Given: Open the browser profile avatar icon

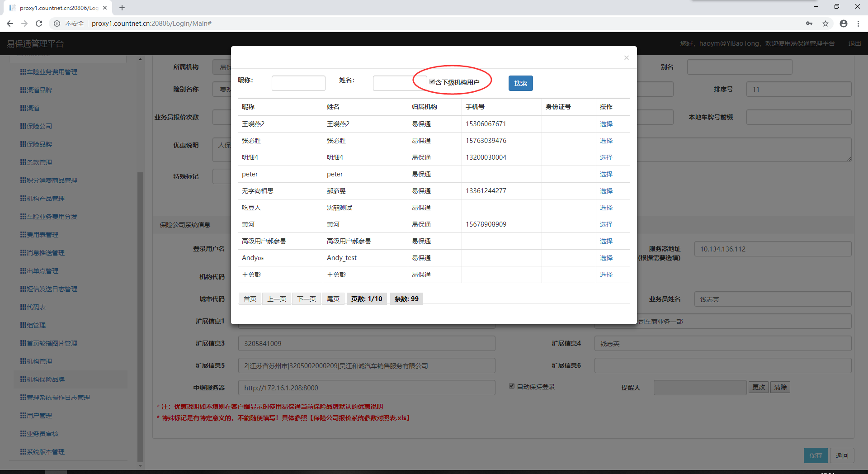Looking at the screenshot, I should (x=843, y=24).
